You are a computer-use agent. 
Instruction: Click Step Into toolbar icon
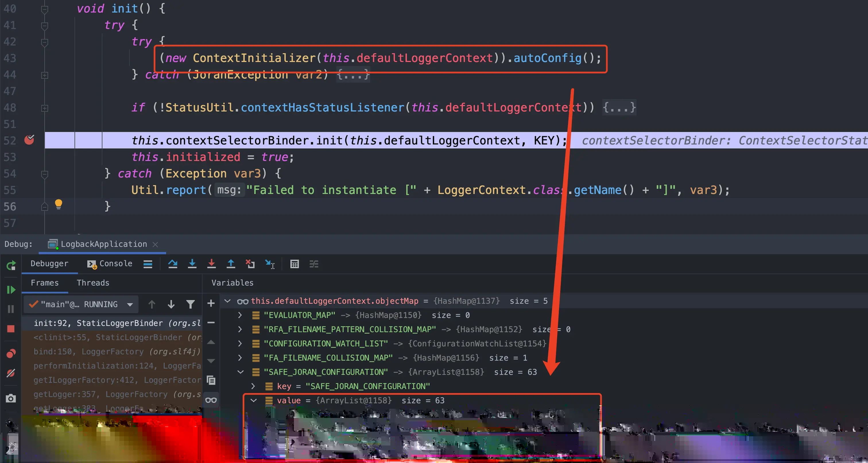coord(192,264)
